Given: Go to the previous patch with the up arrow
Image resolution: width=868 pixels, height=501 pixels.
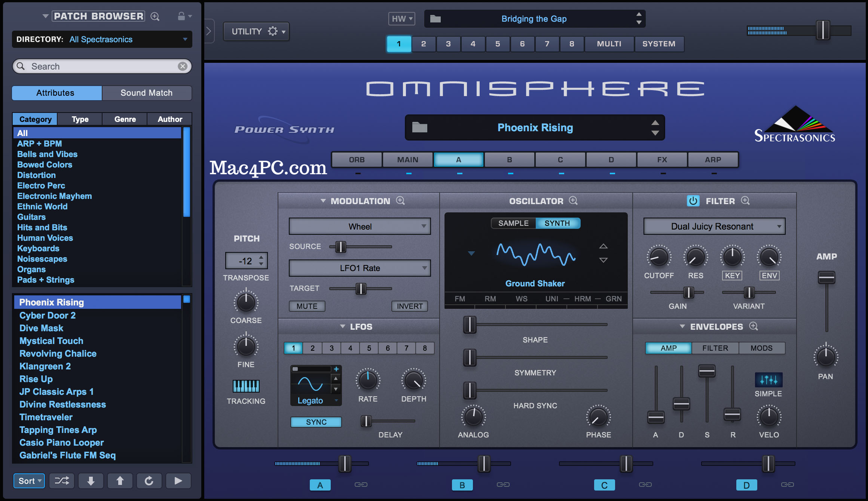Looking at the screenshot, I should coord(120,481).
